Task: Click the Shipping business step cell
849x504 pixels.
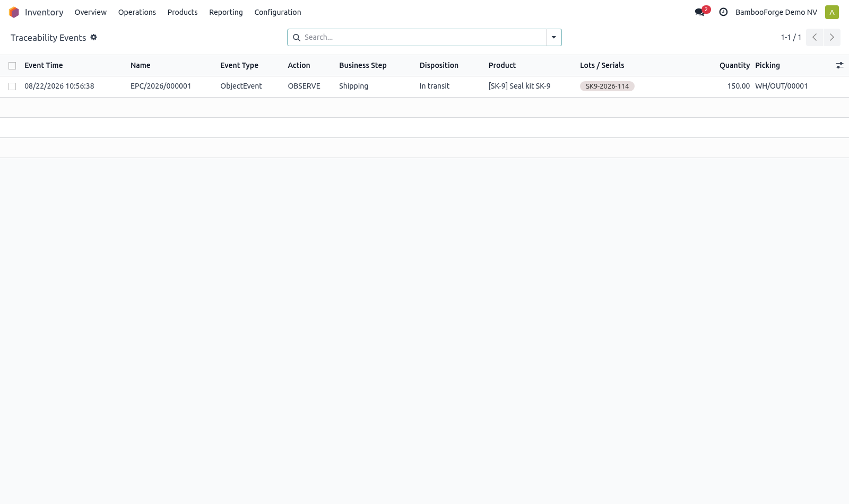Action: (353, 86)
